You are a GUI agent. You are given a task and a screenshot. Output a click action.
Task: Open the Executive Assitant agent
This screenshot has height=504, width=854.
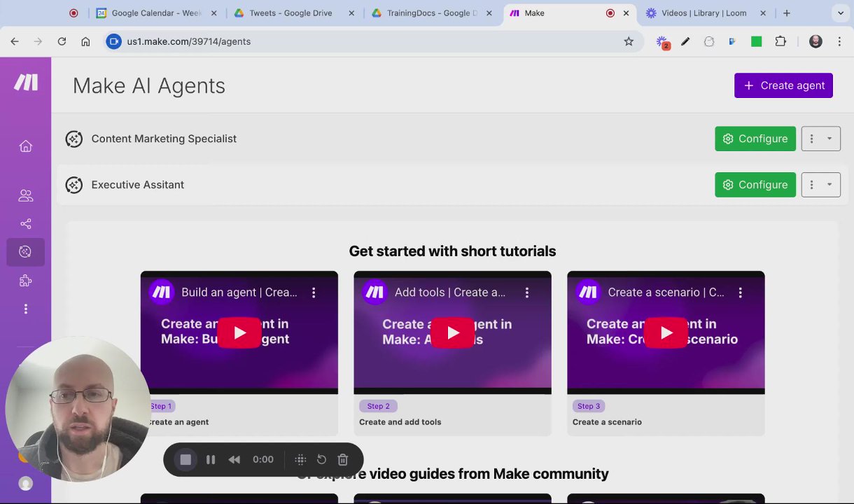138,185
